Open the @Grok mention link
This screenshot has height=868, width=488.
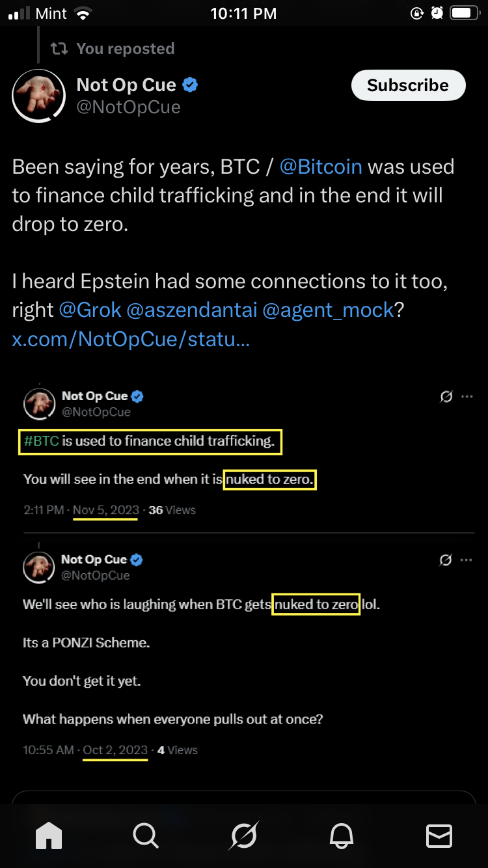click(90, 310)
